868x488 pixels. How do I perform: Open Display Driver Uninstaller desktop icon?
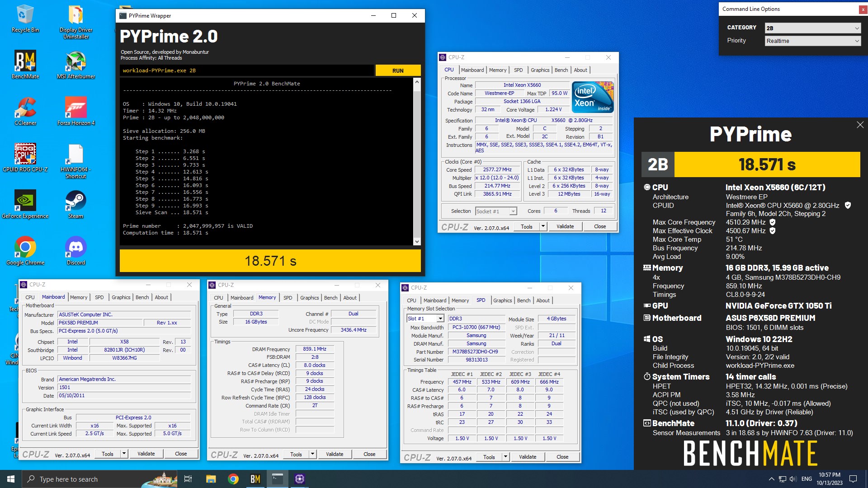pyautogui.click(x=76, y=22)
